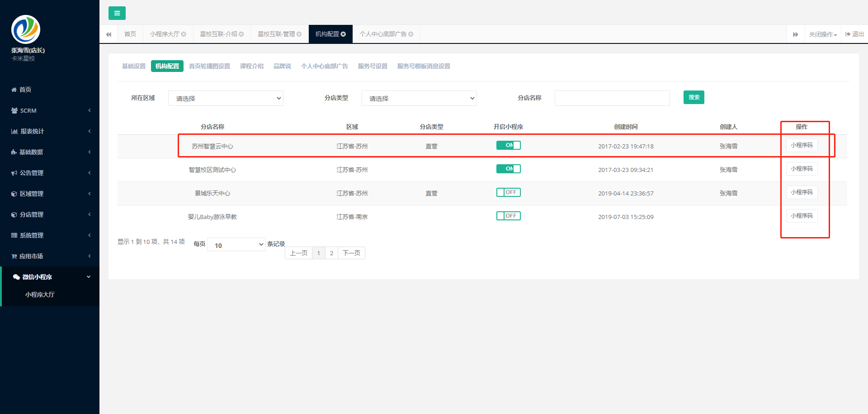Switch to the 课程介绍 sub-tab
The height and width of the screenshot is (414, 868).
tap(252, 66)
